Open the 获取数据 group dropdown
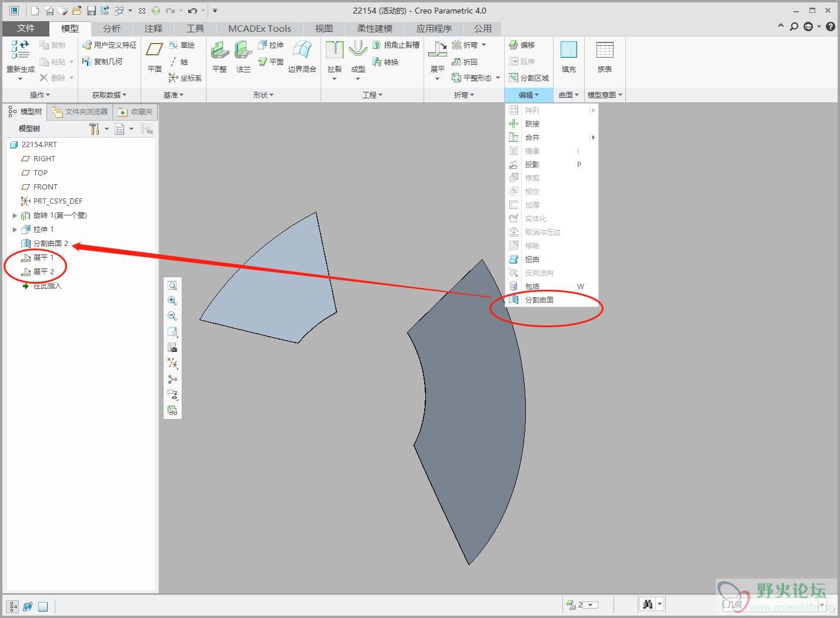Viewport: 840px width, 618px height. (x=109, y=95)
